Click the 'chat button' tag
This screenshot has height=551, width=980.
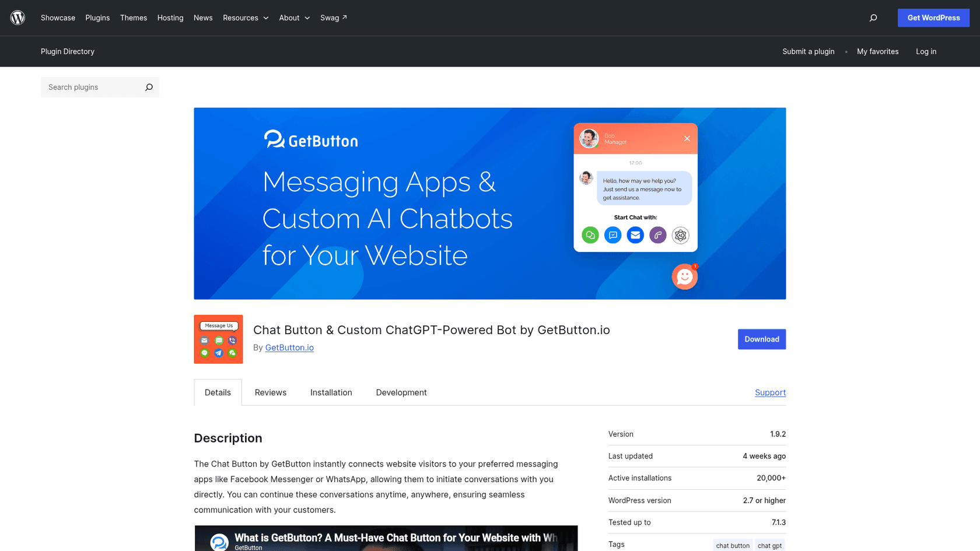click(x=733, y=546)
